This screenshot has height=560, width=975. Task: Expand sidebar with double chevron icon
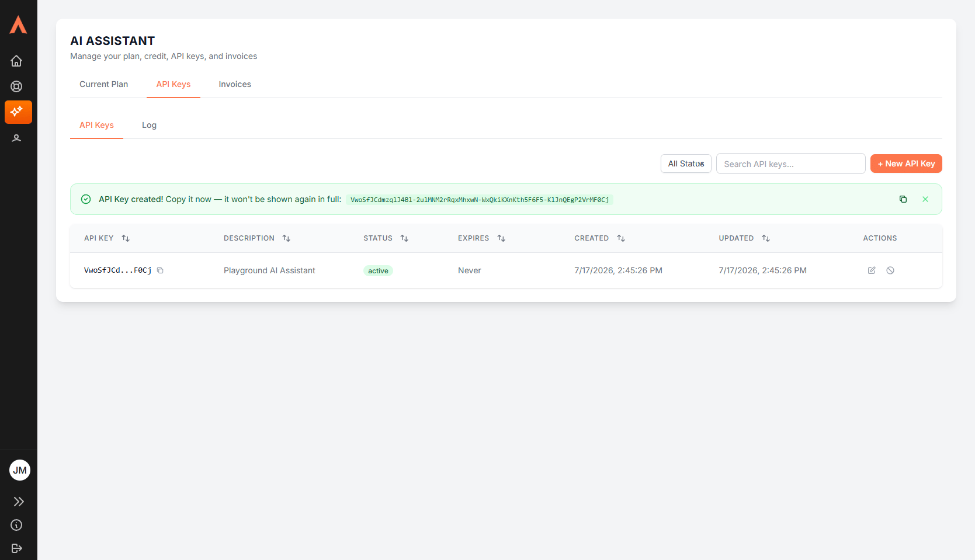[19, 502]
